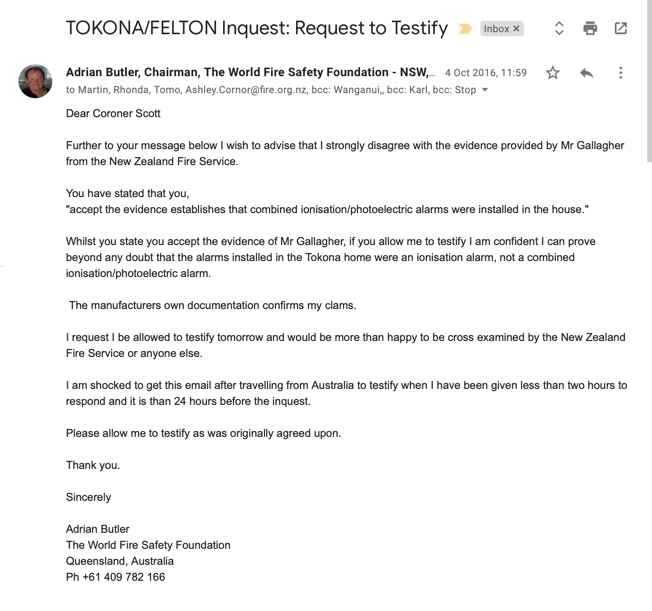
Task: Click the phone number +61 409 782 166
Action: pyautogui.click(x=115, y=577)
